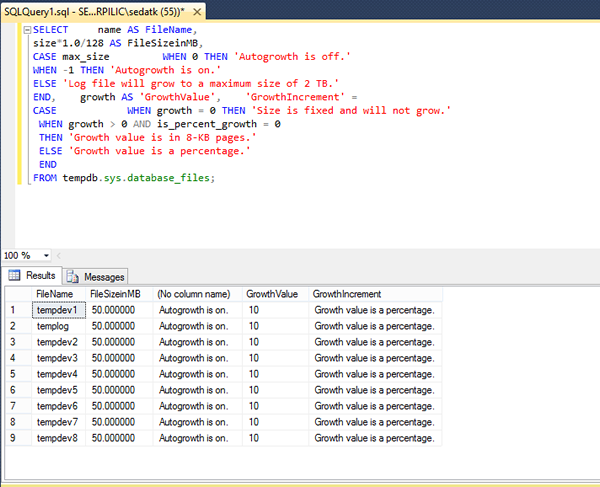Viewport: 600px width, 487px height.
Task: Switch to the Results tab
Action: click(32, 275)
